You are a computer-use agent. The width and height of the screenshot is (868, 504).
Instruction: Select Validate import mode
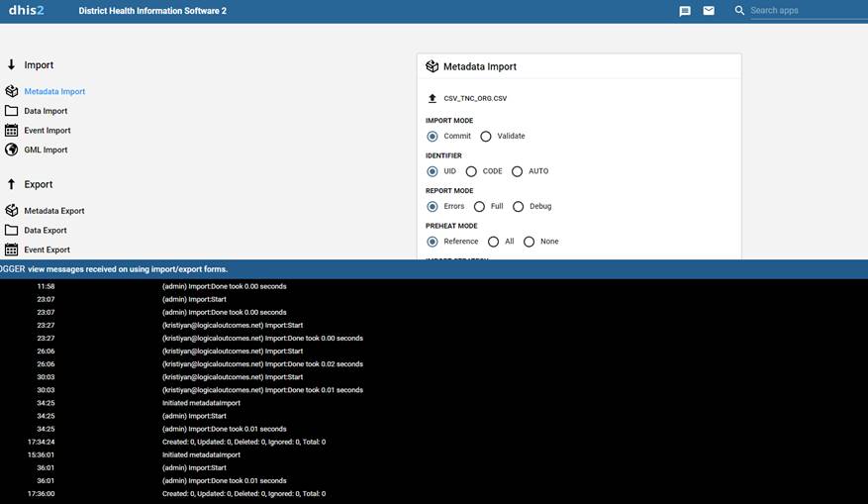[x=486, y=137]
